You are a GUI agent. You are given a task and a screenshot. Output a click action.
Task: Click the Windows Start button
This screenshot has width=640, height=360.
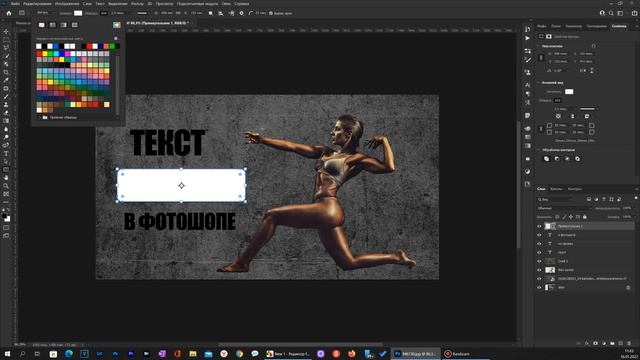(x=7, y=354)
